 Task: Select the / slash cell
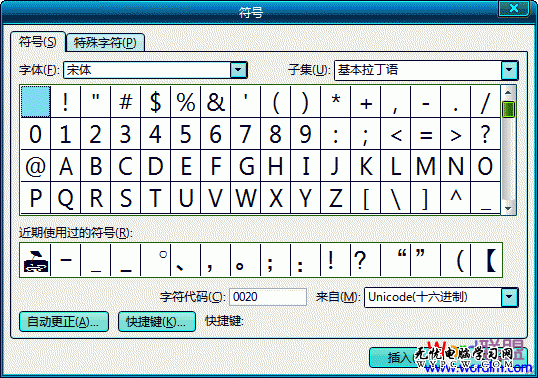pos(485,102)
